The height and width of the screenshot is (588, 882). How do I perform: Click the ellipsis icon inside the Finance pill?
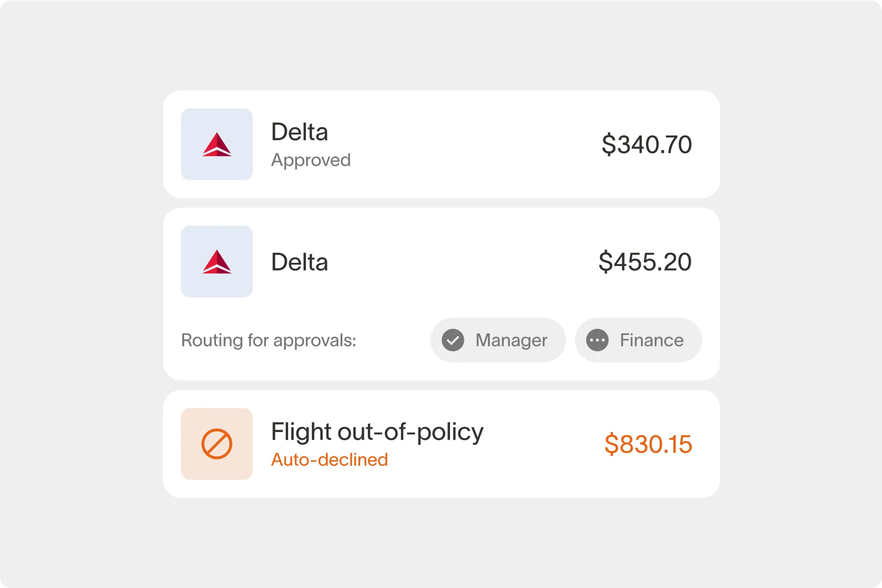[597, 340]
